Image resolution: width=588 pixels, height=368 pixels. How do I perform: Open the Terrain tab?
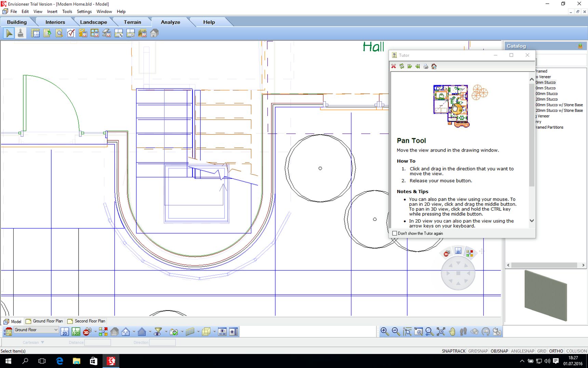click(132, 22)
